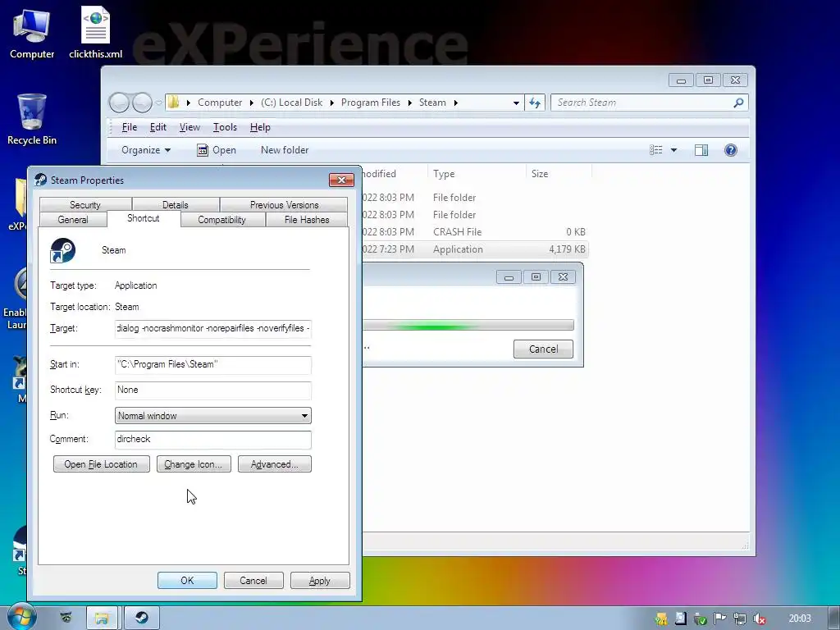Open the Computer desktop icon

tap(32, 34)
